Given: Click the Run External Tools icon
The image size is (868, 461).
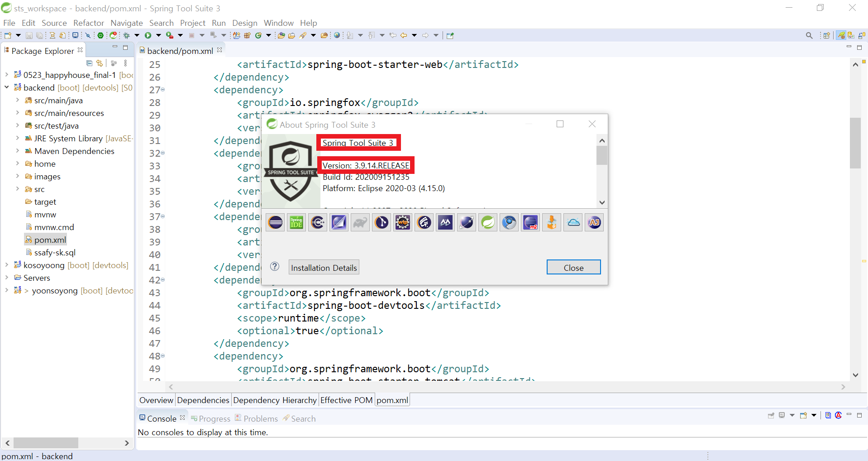Looking at the screenshot, I should pos(170,35).
